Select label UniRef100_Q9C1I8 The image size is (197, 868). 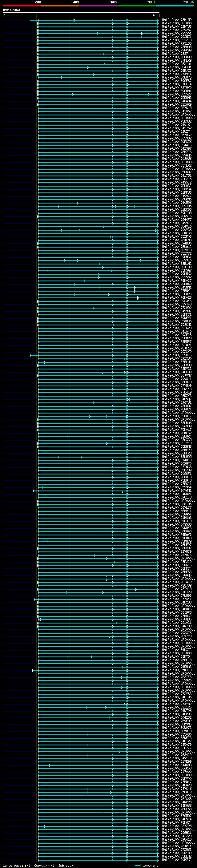click(x=177, y=497)
